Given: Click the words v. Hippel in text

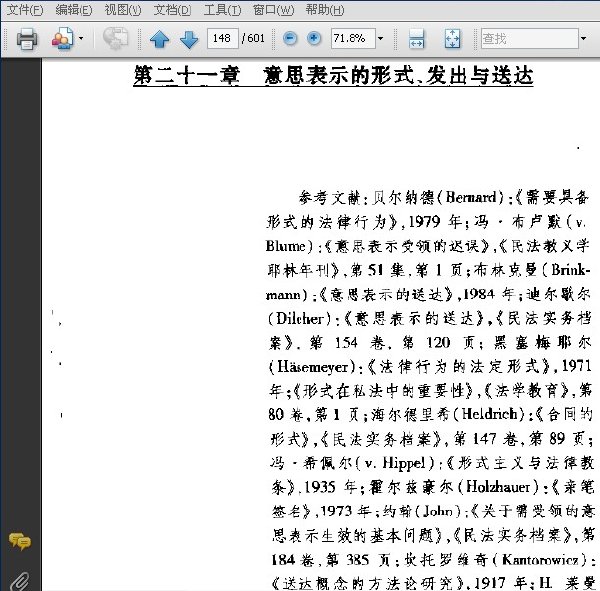Looking at the screenshot, I should (395, 463).
